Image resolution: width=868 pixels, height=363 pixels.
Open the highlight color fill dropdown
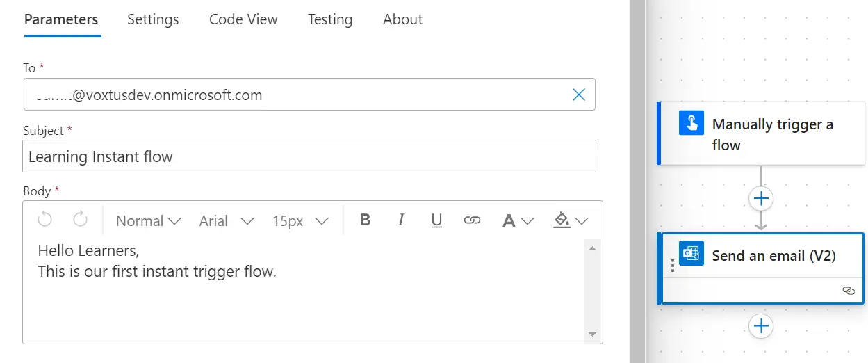point(570,220)
